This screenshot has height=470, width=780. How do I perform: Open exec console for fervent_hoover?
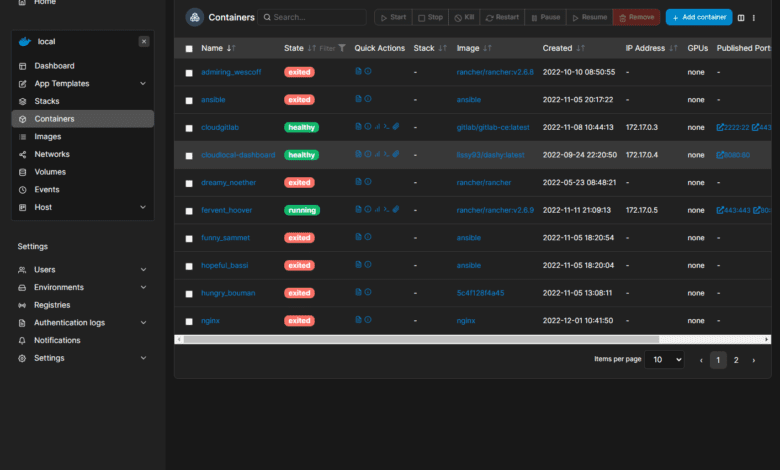tap(386, 209)
